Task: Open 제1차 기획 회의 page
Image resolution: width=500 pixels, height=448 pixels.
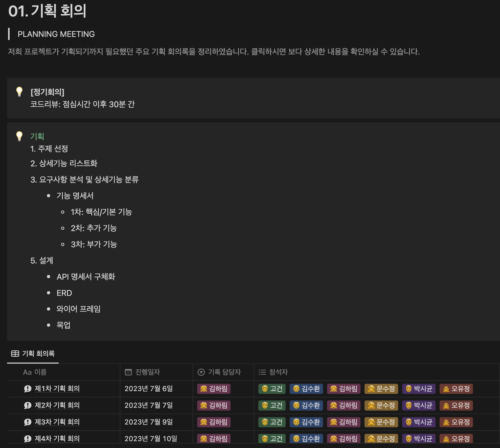Action: click(x=57, y=389)
